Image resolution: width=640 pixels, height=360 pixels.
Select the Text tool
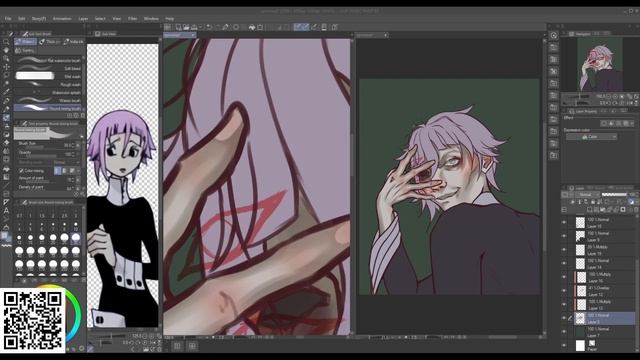6,211
